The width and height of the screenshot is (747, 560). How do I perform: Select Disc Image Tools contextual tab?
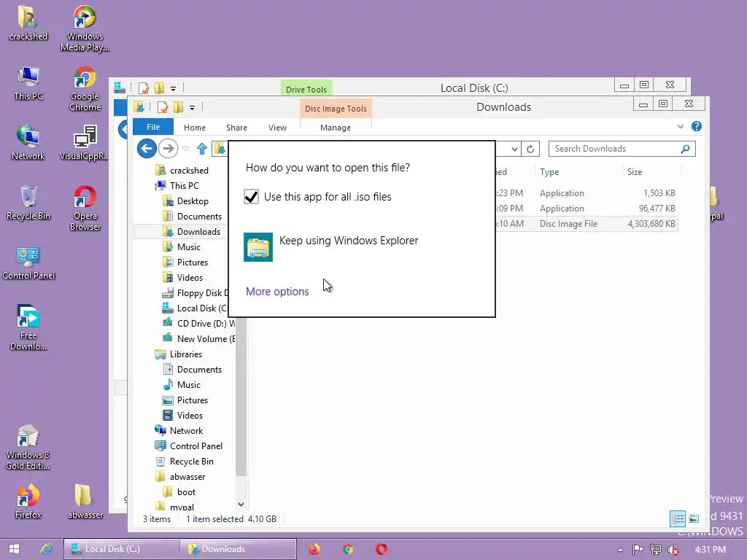tap(336, 109)
